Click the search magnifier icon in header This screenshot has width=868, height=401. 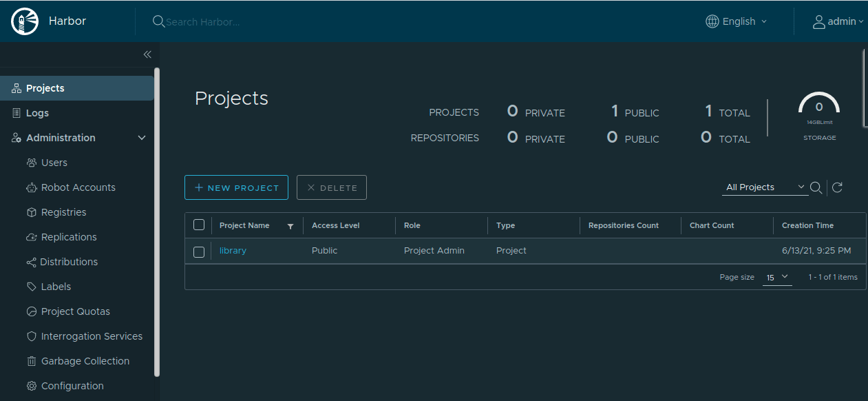(158, 21)
